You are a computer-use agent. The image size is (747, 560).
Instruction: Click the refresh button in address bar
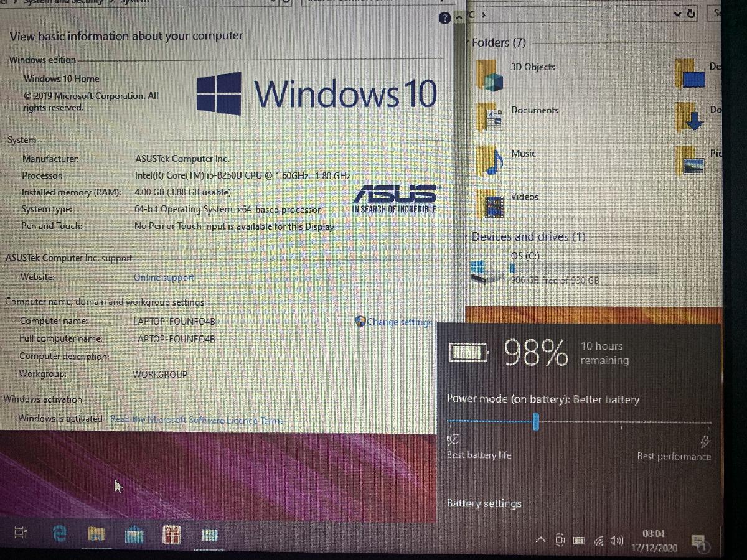click(692, 14)
